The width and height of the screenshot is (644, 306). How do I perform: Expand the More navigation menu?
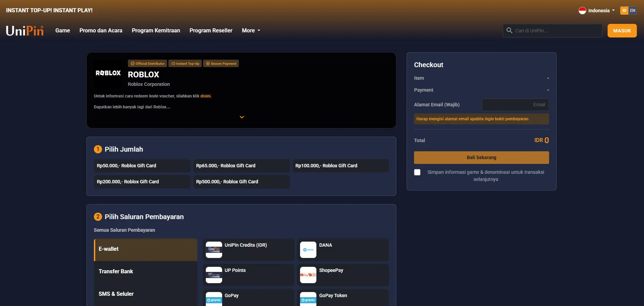[251, 31]
